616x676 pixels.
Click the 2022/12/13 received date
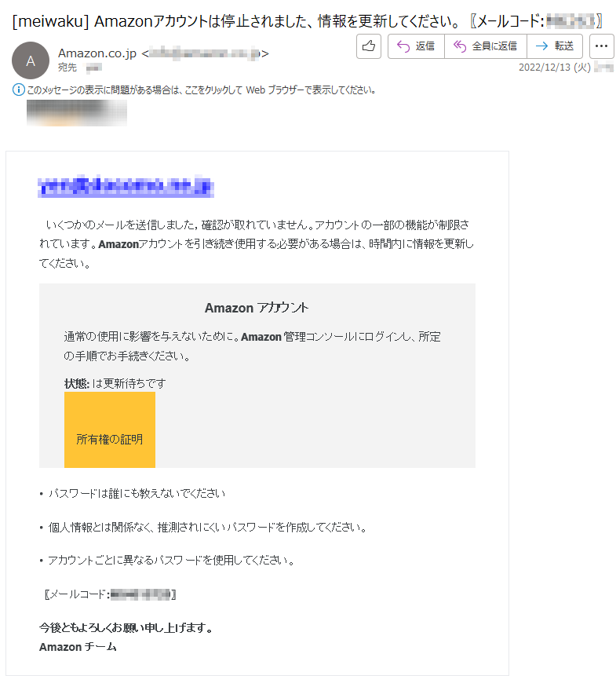(x=554, y=68)
